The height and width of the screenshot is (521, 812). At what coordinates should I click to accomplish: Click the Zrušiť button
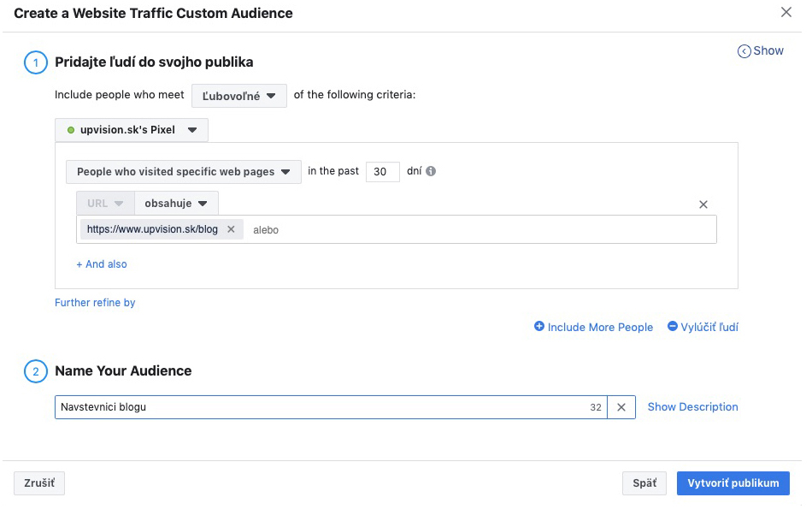[39, 483]
